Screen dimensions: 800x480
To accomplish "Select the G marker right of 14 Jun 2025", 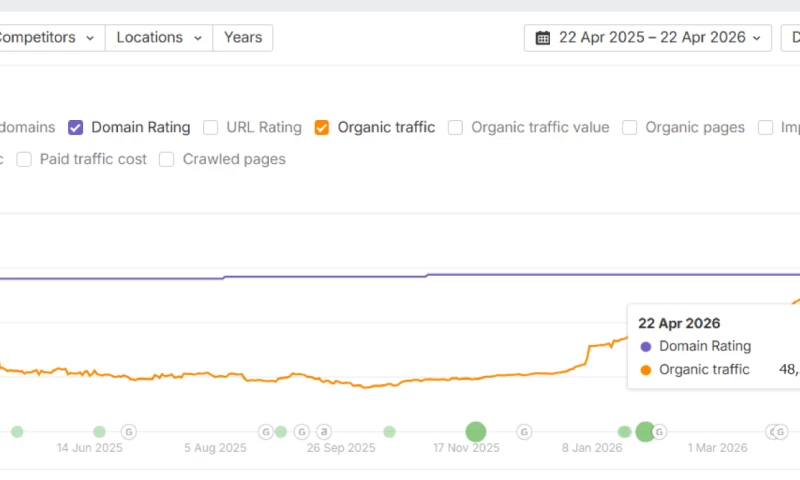I will (129, 432).
